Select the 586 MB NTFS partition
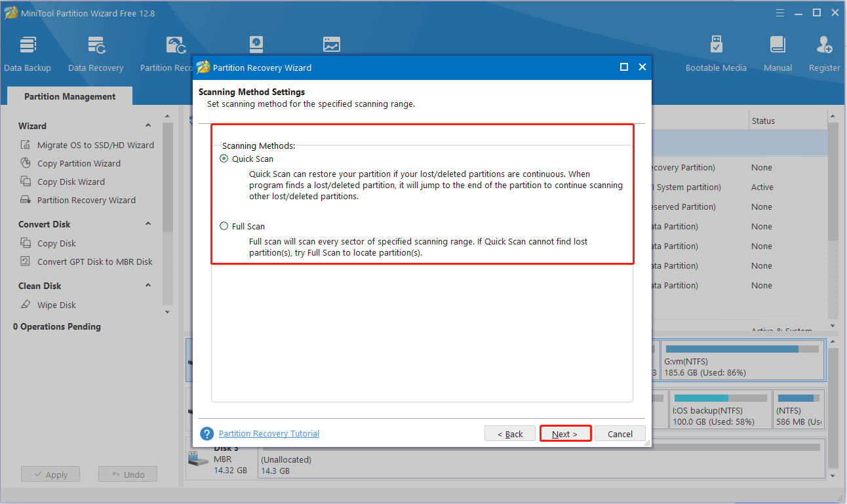This screenshot has width=847, height=504. pyautogui.click(x=798, y=410)
